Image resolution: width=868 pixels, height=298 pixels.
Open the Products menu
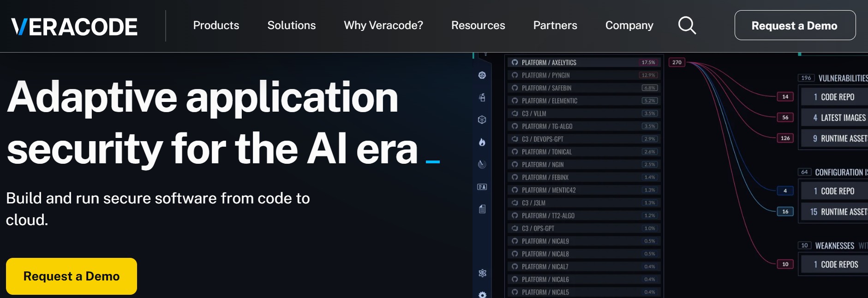[x=216, y=25]
